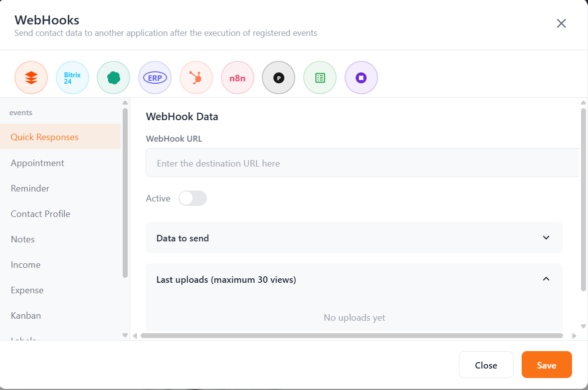This screenshot has width=588, height=390.
Task: Select the orange stacked-layers integration icon
Action: click(31, 77)
